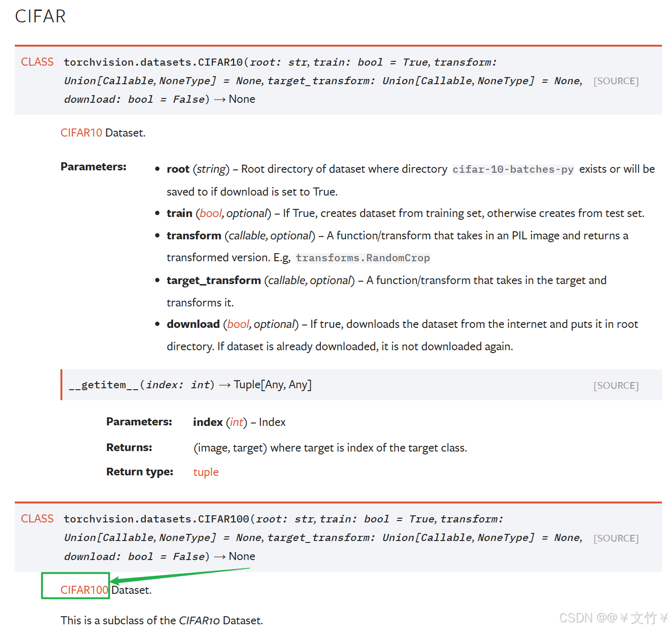Image resolution: width=672 pixels, height=630 pixels.
Task: Open the __getitem__ method [SOURCE] link
Action: click(x=616, y=385)
